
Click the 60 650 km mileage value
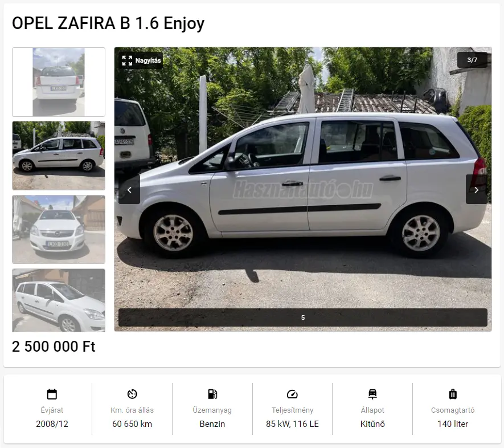coord(132,424)
